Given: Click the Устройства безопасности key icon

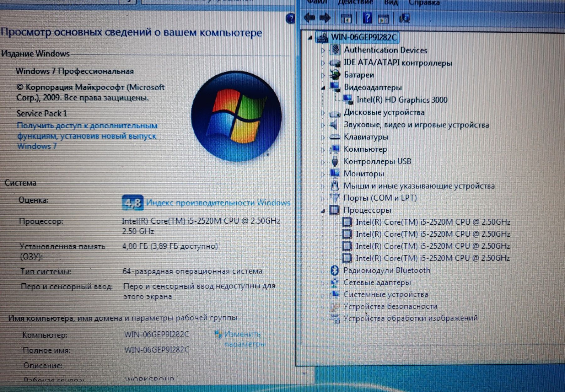Looking at the screenshot, I should (335, 306).
